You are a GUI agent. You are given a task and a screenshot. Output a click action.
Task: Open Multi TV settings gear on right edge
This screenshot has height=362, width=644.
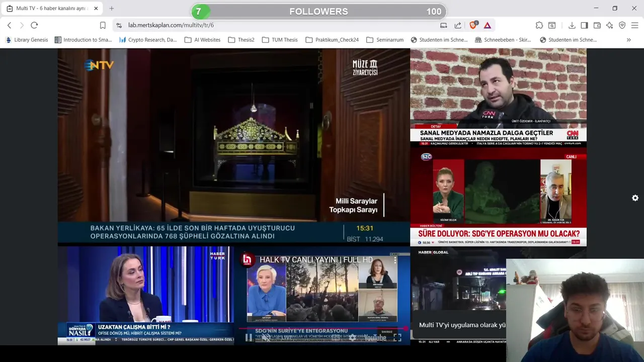pyautogui.click(x=635, y=198)
